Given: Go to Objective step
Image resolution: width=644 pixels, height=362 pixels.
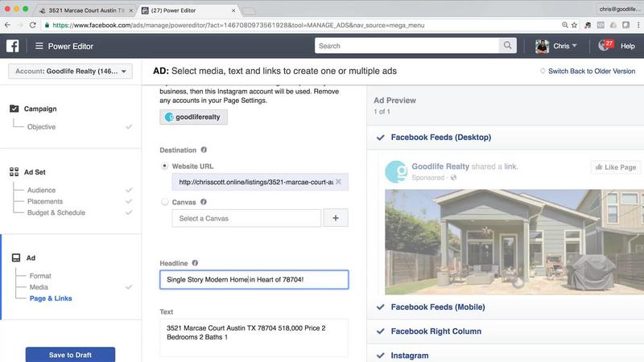Looking at the screenshot, I should tap(42, 127).
